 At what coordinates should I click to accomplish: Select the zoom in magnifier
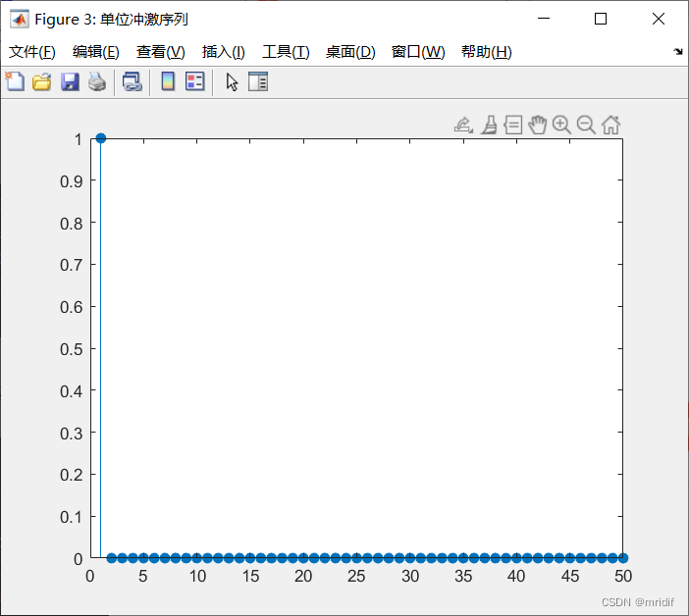coord(562,126)
